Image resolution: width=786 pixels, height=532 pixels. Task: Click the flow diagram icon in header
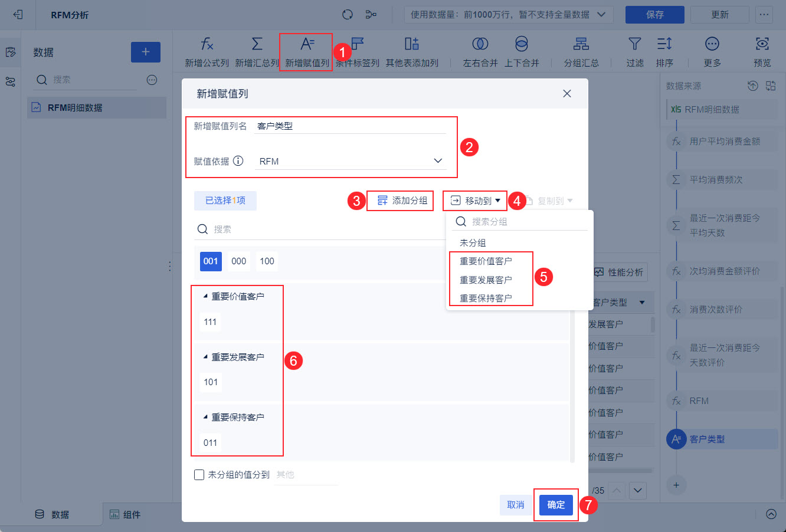(x=371, y=15)
